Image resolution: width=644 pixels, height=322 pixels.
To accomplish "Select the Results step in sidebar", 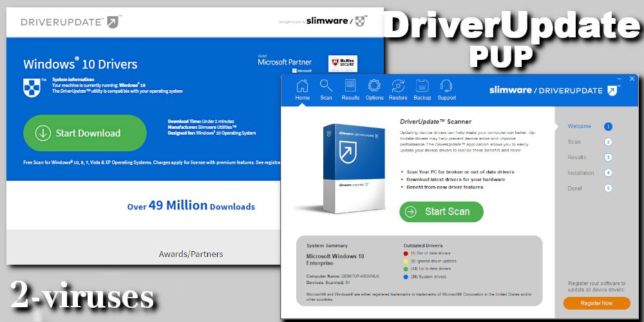I will coord(576,157).
